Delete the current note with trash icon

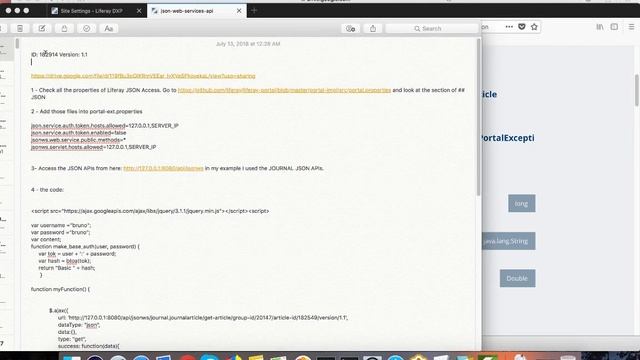(x=20, y=29)
